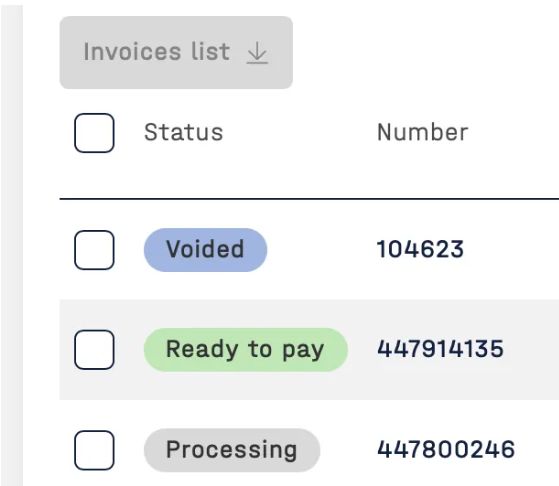This screenshot has height=486, width=559.
Task: Click empty space in the Processing invoice row
Action: (x=538, y=449)
